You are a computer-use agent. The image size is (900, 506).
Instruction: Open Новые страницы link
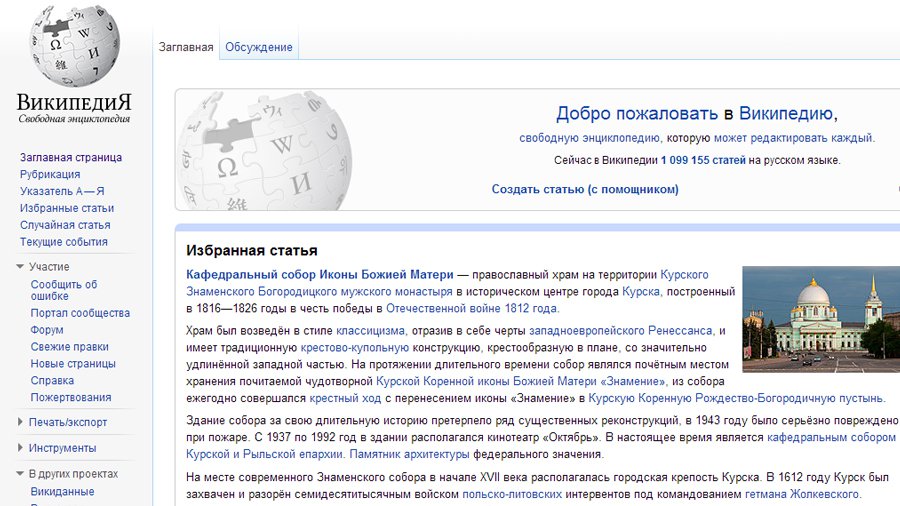(x=73, y=364)
